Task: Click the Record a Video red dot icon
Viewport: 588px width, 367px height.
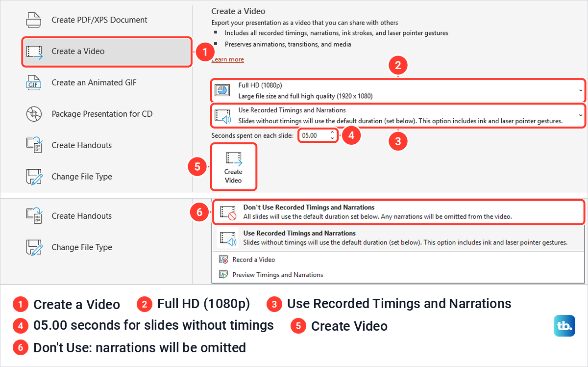Action: click(223, 260)
